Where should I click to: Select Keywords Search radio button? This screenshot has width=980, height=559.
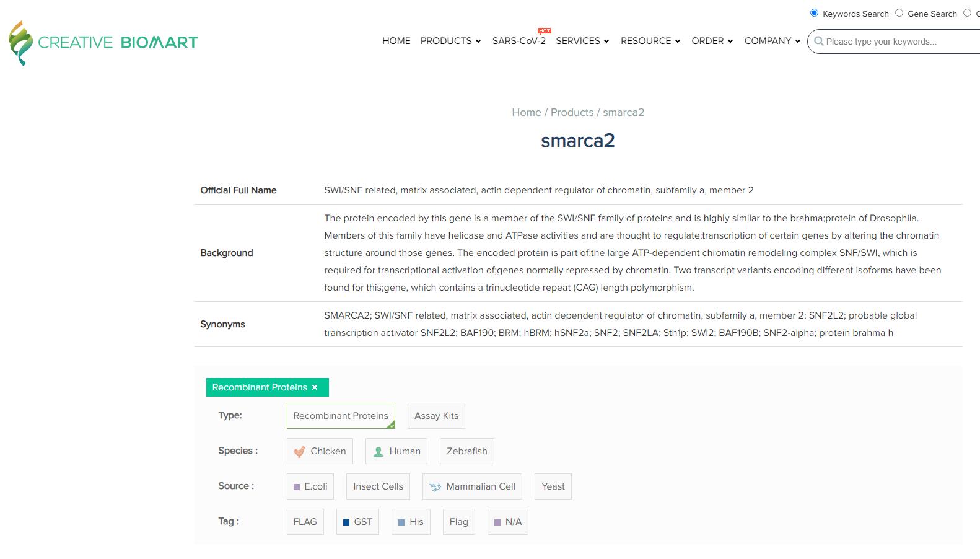click(x=815, y=13)
